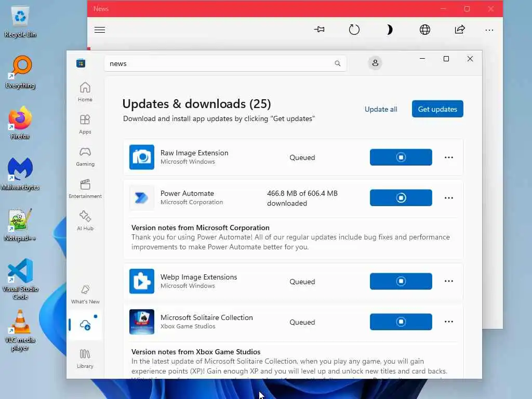Screen dimensions: 532x399
Task: Stop the Microsoft Solitaire Collection queued download
Action: (x=401, y=322)
